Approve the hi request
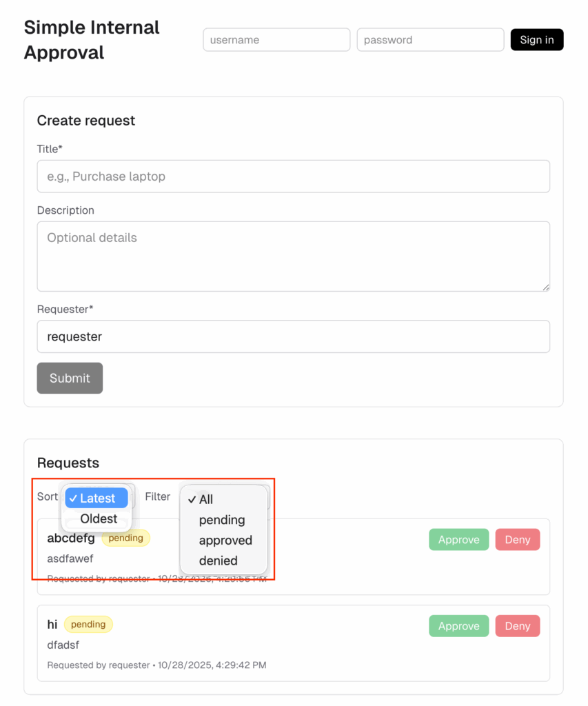The width and height of the screenshot is (588, 706). [458, 626]
